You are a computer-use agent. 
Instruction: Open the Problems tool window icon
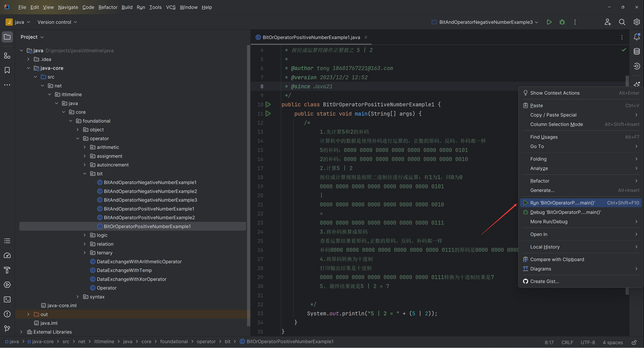pyautogui.click(x=7, y=314)
